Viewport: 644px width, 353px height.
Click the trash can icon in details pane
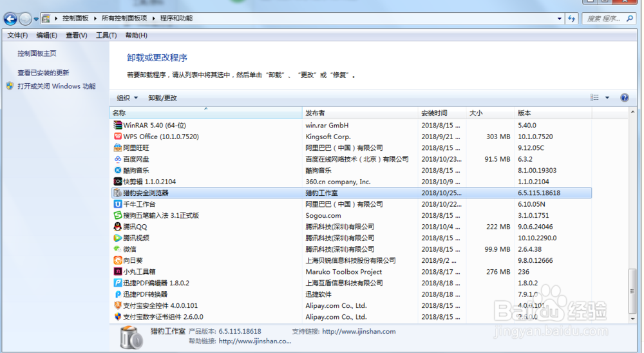coord(131,338)
